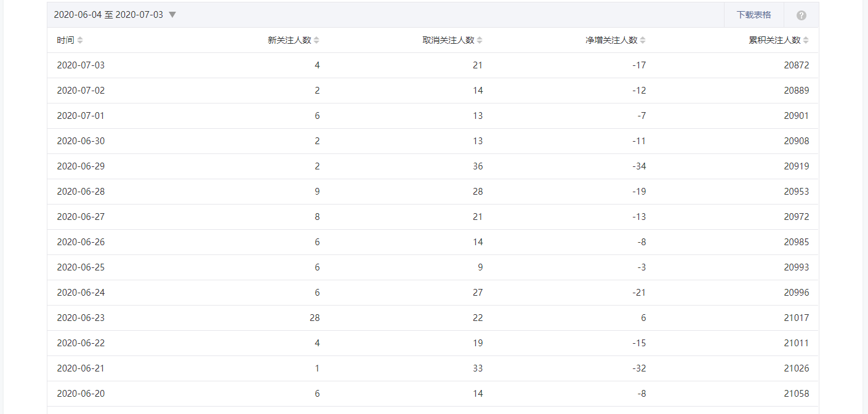Viewport: 868px width, 414px height.
Task: Click unfollow count 33 on 2020-06-21
Action: (x=478, y=368)
